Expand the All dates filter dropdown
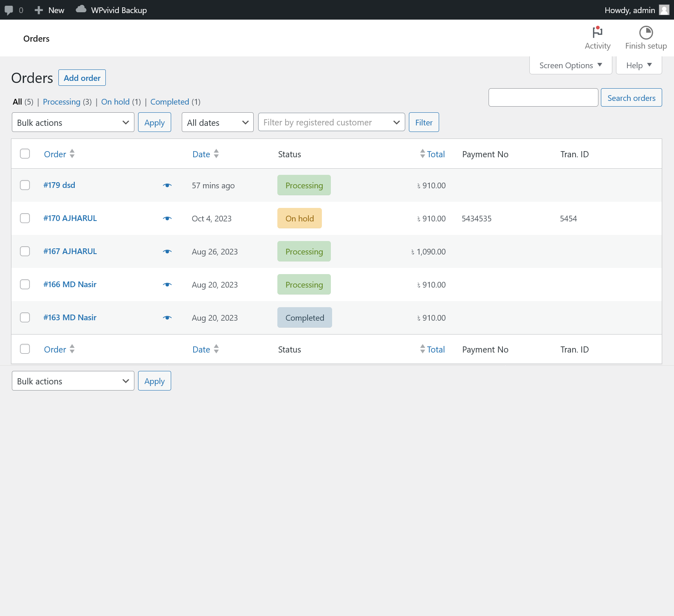This screenshot has width=674, height=616. tap(217, 123)
